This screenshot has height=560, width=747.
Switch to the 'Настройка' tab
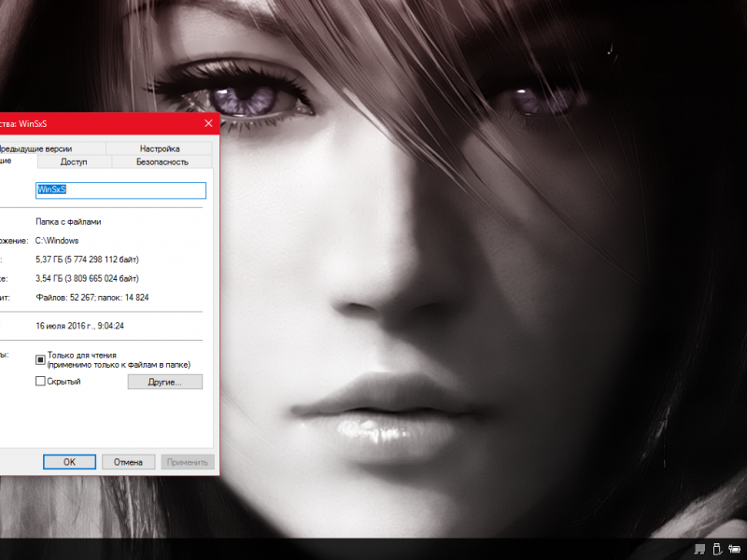[160, 148]
